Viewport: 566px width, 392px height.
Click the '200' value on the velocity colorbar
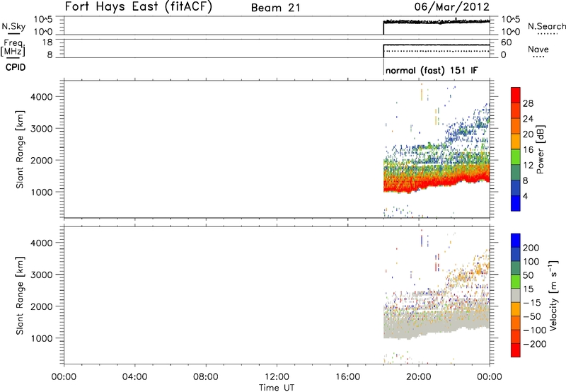point(531,248)
